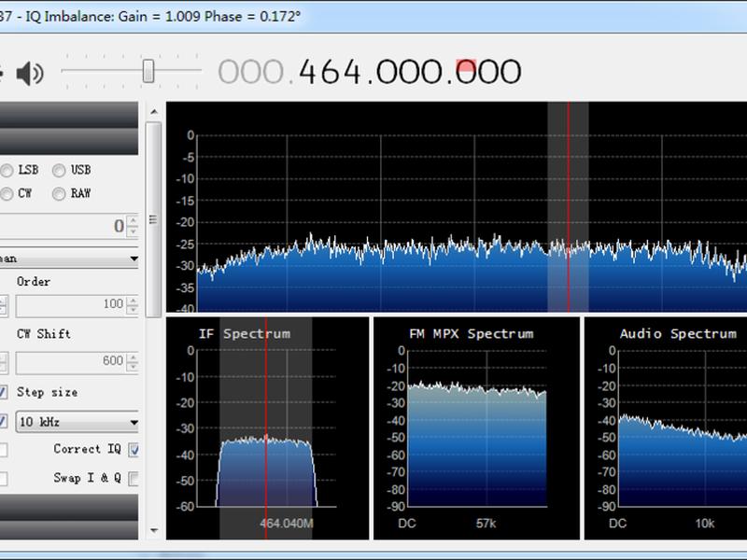
Task: Click the volume slider handle
Action: point(148,71)
